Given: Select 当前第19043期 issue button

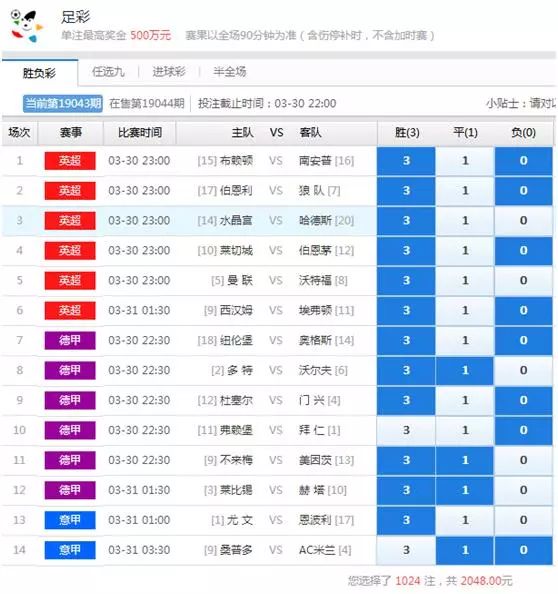Looking at the screenshot, I should point(63,103).
